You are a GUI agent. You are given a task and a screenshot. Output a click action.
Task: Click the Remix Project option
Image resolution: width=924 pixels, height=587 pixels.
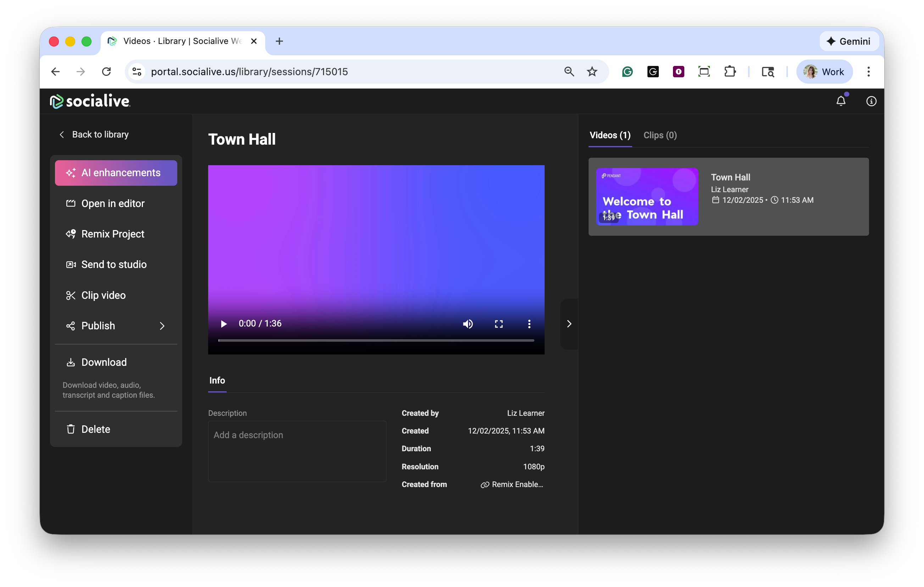[x=113, y=234]
